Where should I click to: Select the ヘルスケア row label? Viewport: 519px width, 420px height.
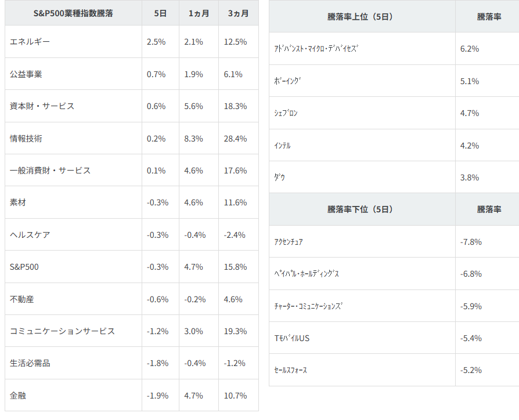[x=30, y=235]
